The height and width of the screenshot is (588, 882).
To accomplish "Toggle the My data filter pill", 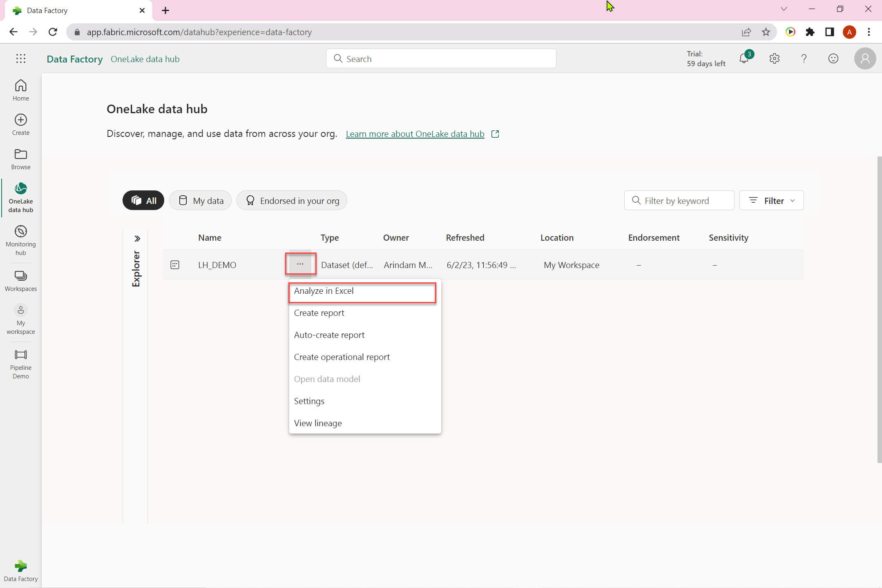I will click(x=201, y=200).
